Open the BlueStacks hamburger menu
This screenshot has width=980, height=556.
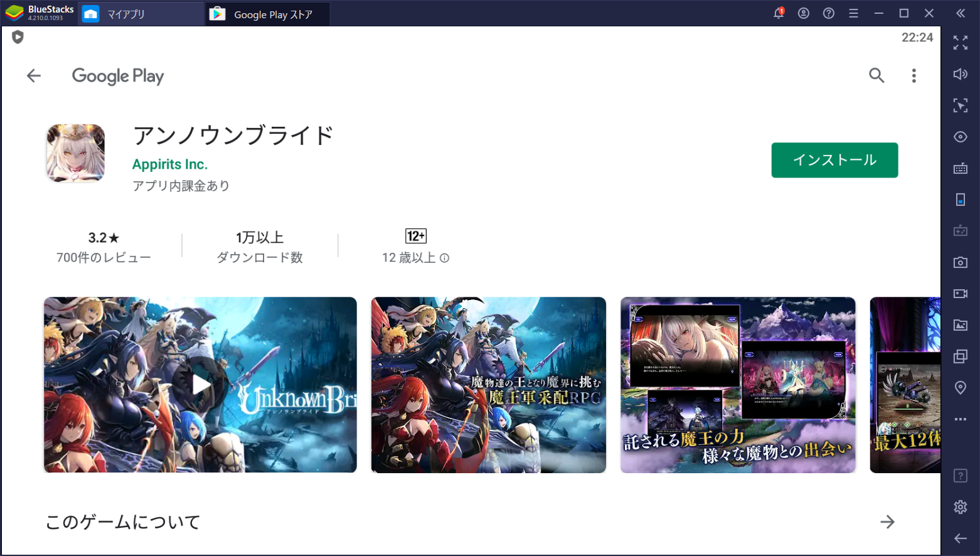(x=853, y=13)
